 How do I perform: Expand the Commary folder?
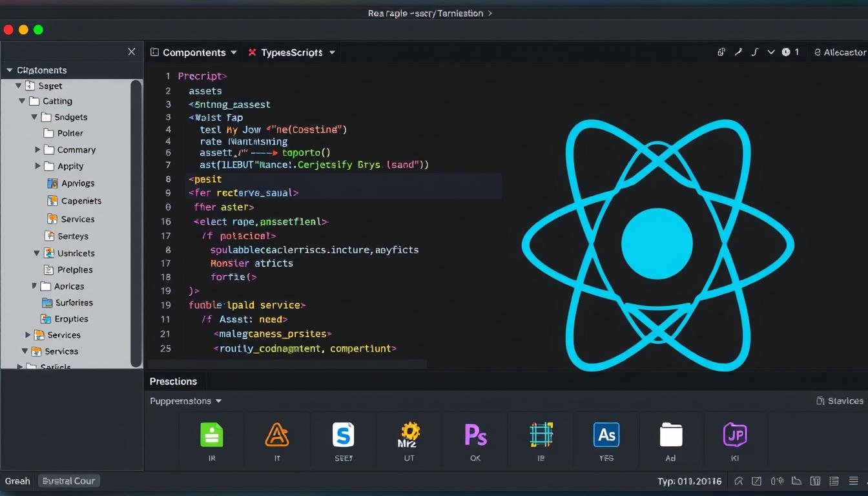click(x=37, y=149)
